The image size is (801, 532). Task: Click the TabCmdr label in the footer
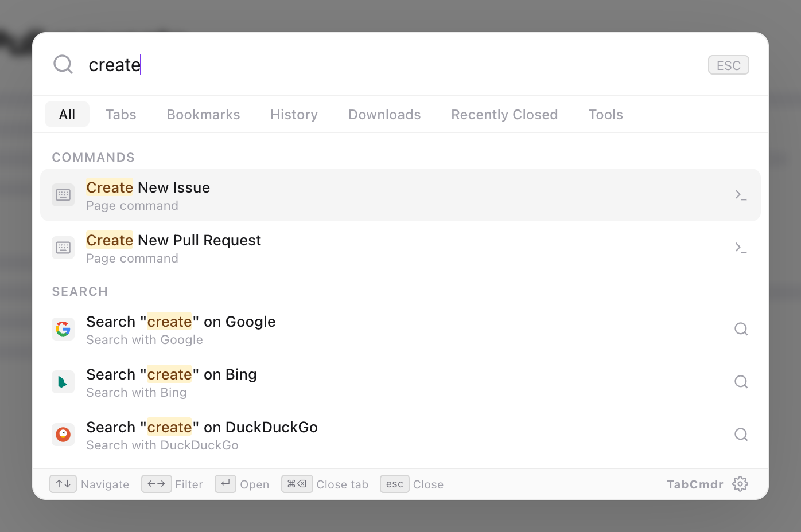[695, 484]
